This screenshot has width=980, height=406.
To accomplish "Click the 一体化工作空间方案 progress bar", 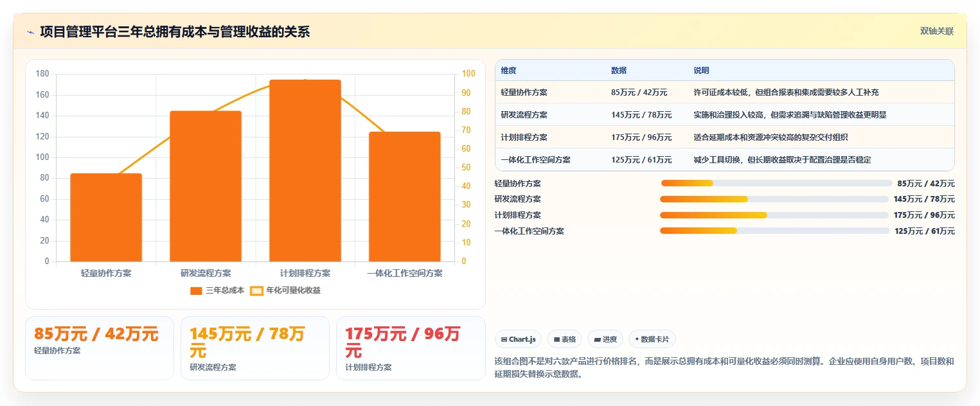I will (774, 231).
